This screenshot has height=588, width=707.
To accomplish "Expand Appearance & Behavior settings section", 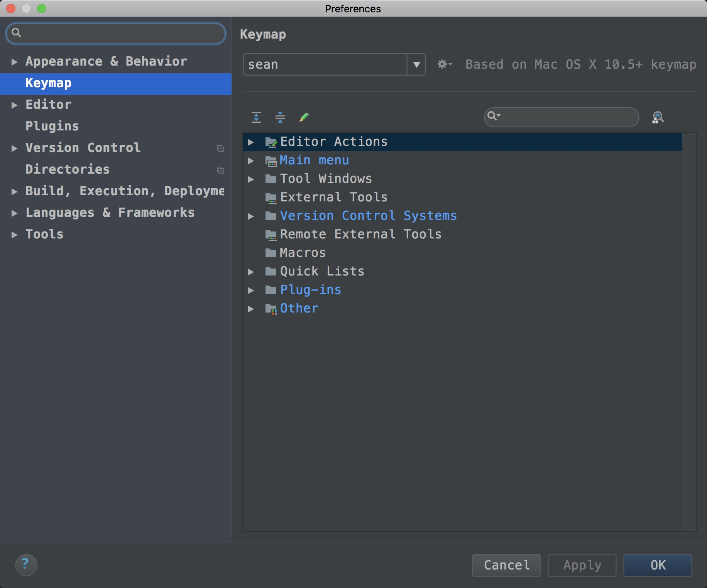I will pos(14,62).
